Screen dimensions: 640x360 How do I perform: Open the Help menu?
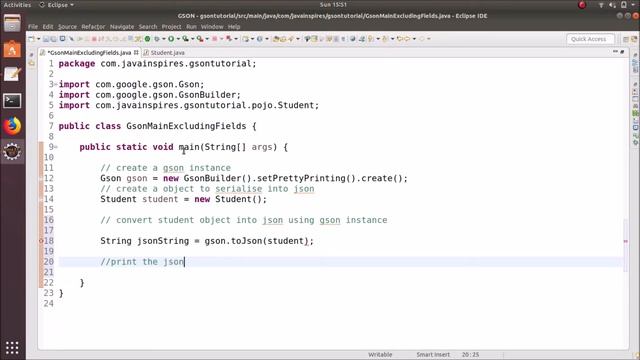pyautogui.click(x=234, y=27)
